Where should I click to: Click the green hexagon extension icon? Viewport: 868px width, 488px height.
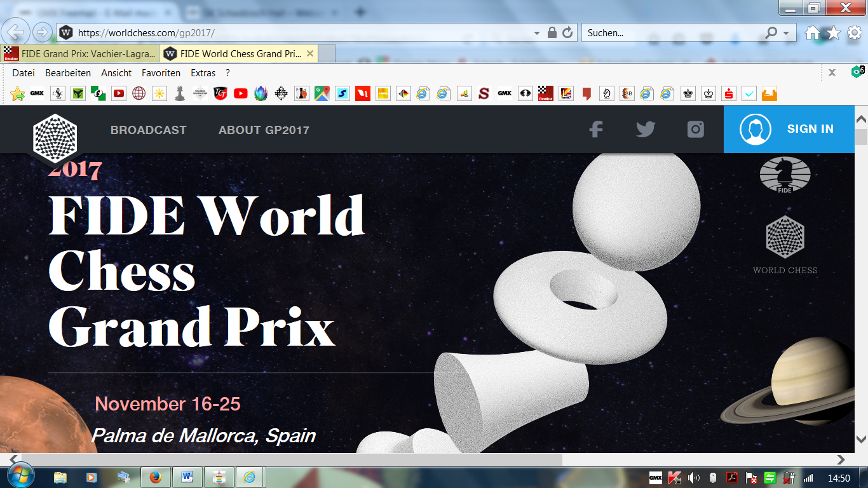click(x=858, y=72)
